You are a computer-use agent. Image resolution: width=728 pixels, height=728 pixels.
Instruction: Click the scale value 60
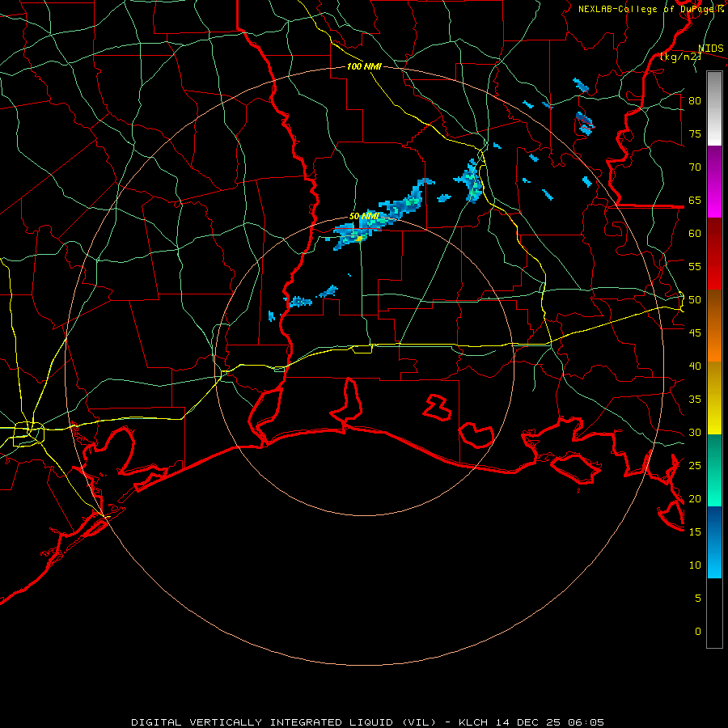695,234
